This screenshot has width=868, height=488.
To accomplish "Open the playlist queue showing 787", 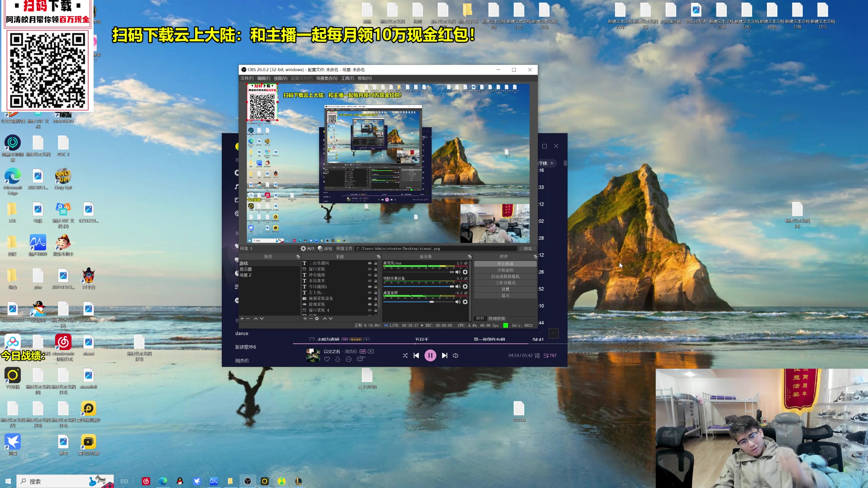I will (x=550, y=355).
